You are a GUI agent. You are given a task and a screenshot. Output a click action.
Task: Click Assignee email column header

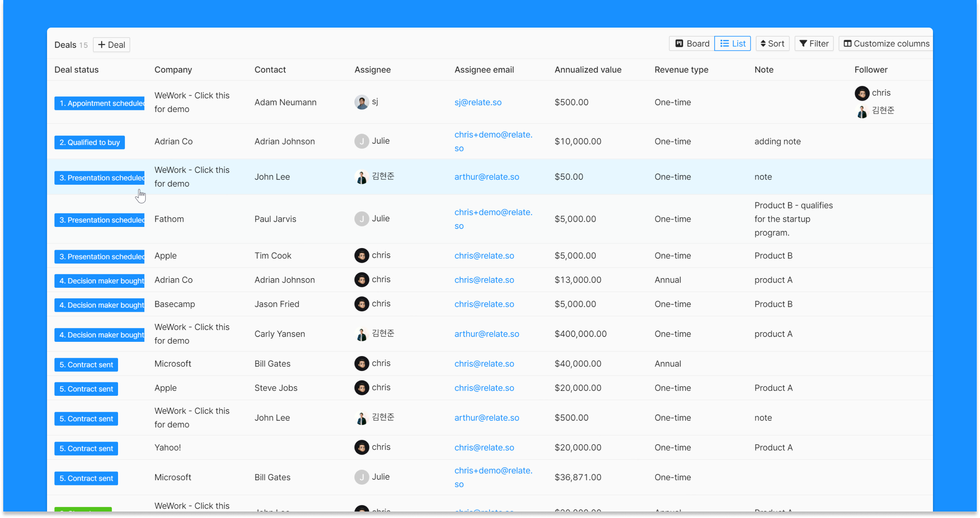click(x=484, y=69)
